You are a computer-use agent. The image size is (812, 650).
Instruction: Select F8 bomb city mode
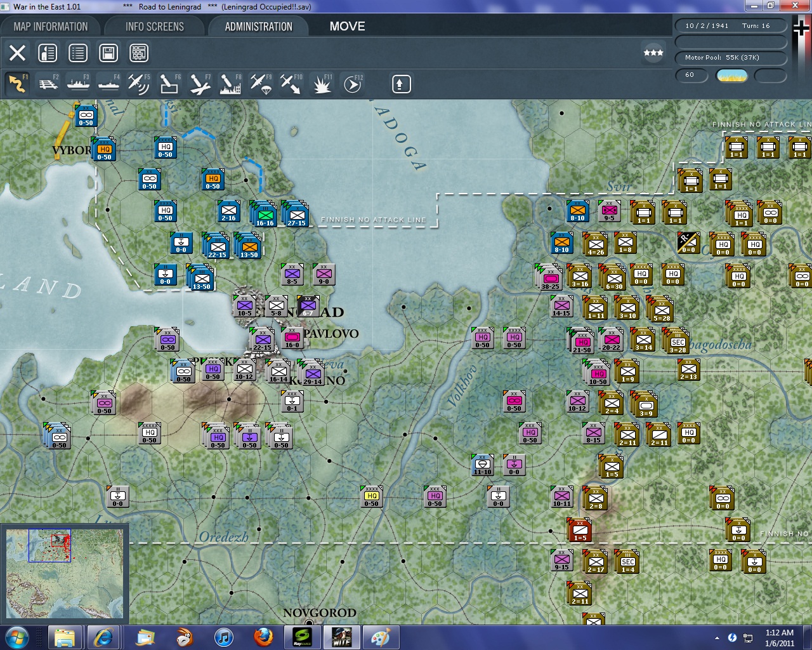[230, 84]
